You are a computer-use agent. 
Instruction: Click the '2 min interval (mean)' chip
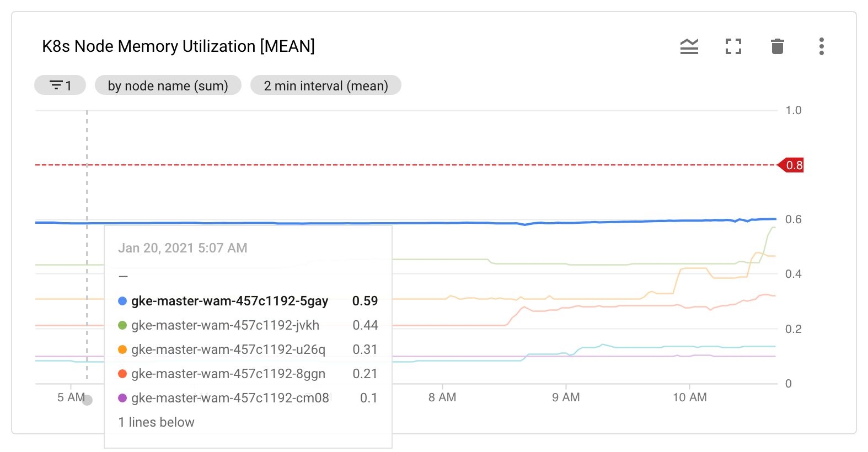point(326,85)
